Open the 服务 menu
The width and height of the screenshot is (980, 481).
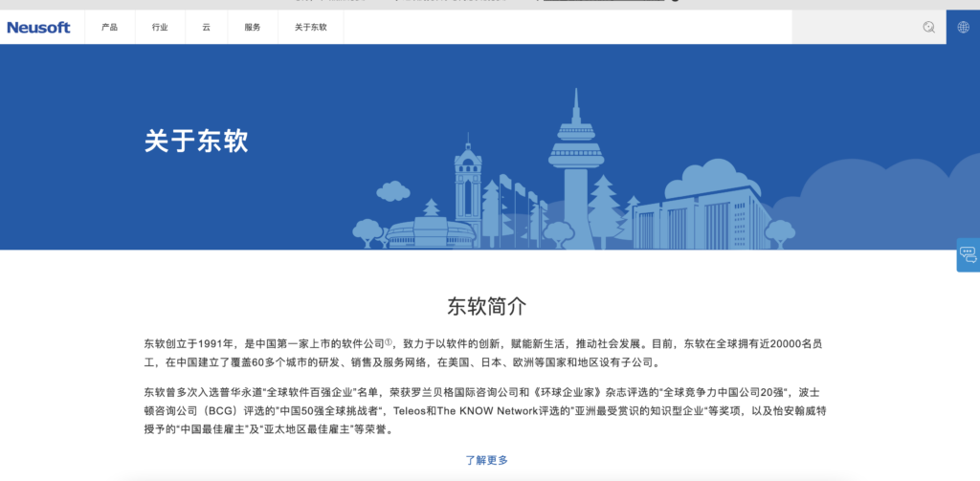tap(253, 28)
